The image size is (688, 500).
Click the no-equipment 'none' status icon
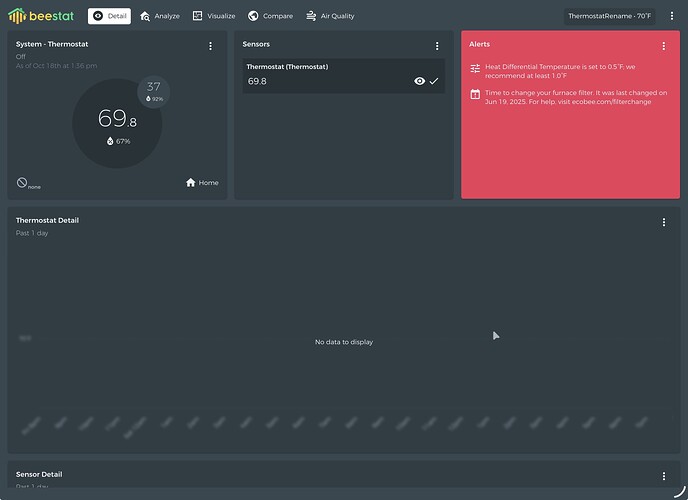click(x=22, y=183)
